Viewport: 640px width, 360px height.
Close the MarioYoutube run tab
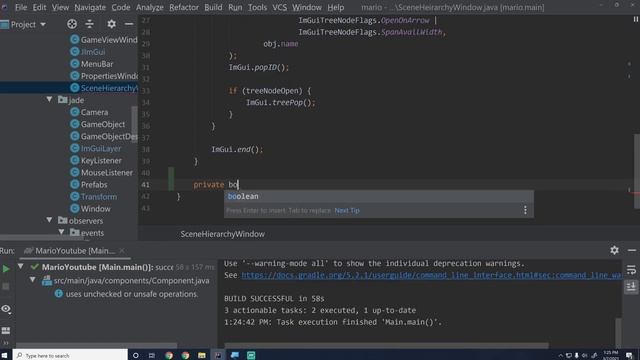[x=122, y=251]
